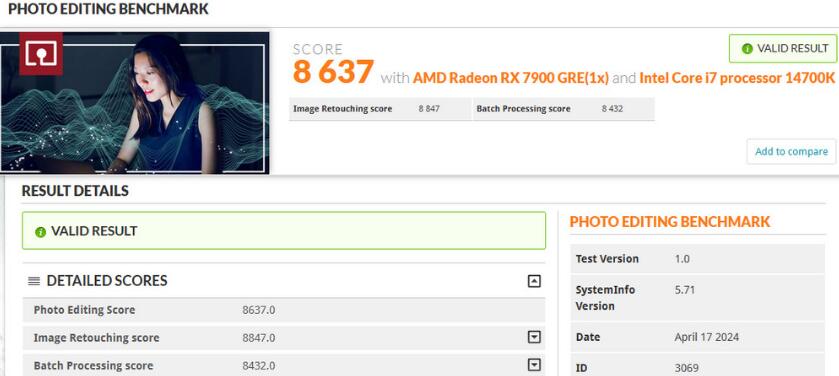Click the Batch Processing score label in summary
839x376 pixels.
tap(523, 109)
